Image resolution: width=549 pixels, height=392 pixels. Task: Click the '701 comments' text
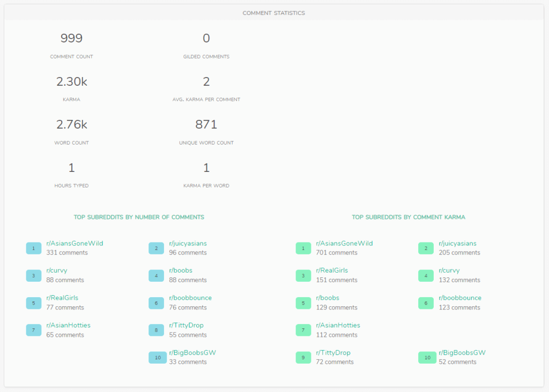337,252
